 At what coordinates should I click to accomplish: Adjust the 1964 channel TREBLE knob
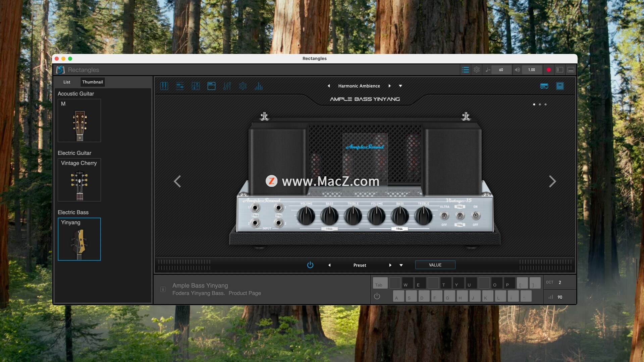point(423,216)
